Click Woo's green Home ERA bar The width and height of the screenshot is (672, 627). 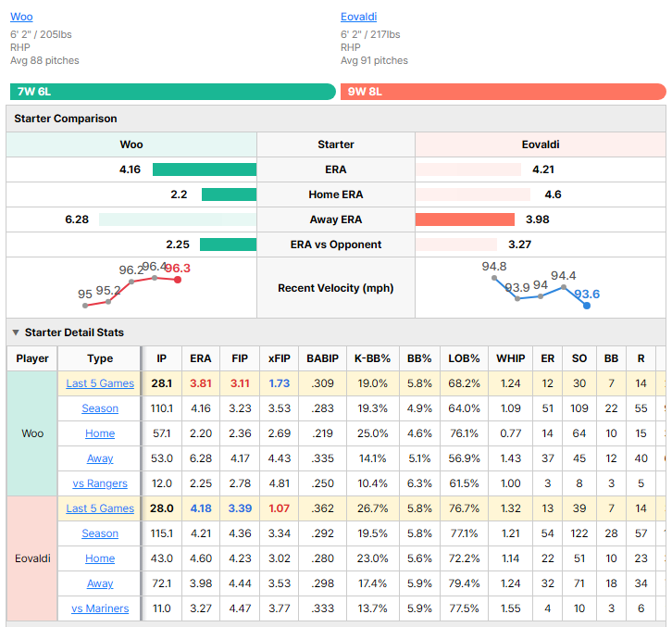229,194
